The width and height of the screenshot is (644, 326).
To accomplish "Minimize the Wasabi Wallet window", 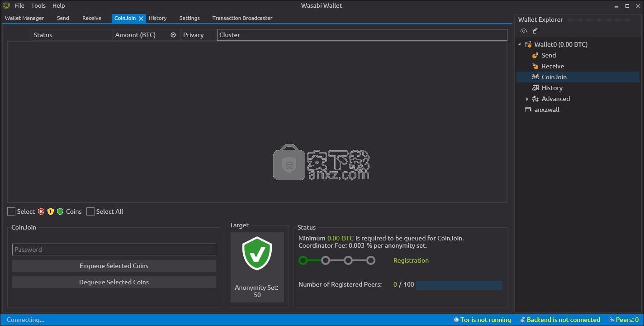I will 617,6.
